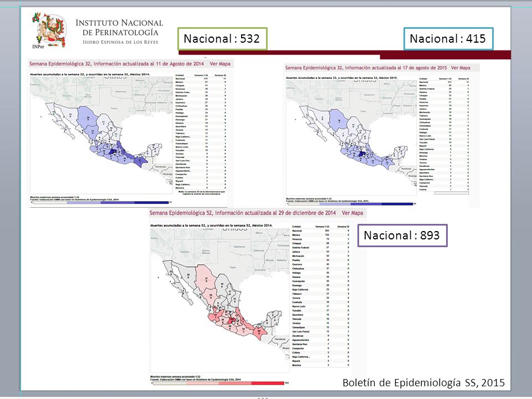Click the empty box beneath the 2015 table
The image size is (532, 399).
point(452,193)
